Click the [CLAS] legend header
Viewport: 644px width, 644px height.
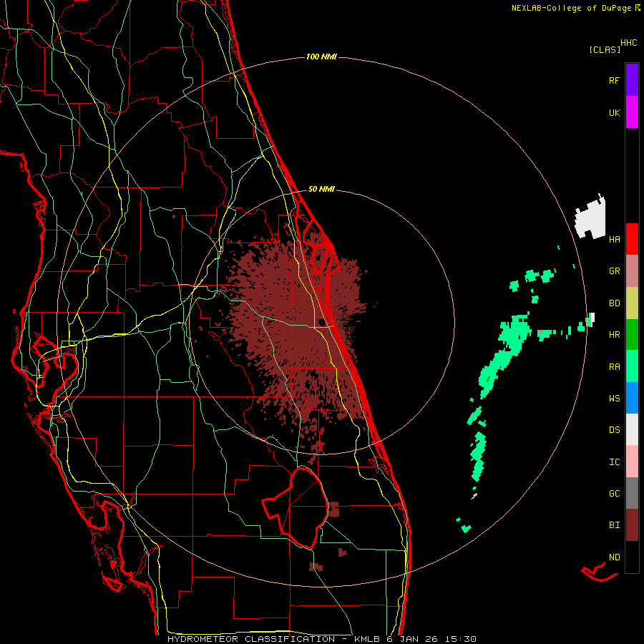tap(605, 50)
